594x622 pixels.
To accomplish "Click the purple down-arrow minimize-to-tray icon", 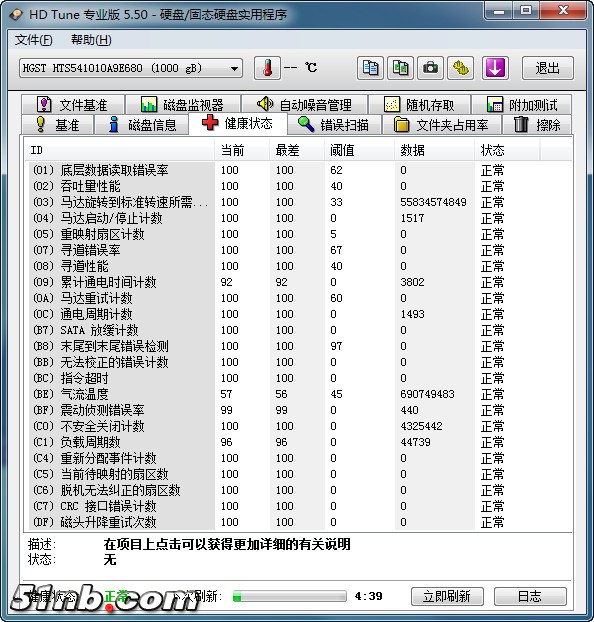I will 495,68.
